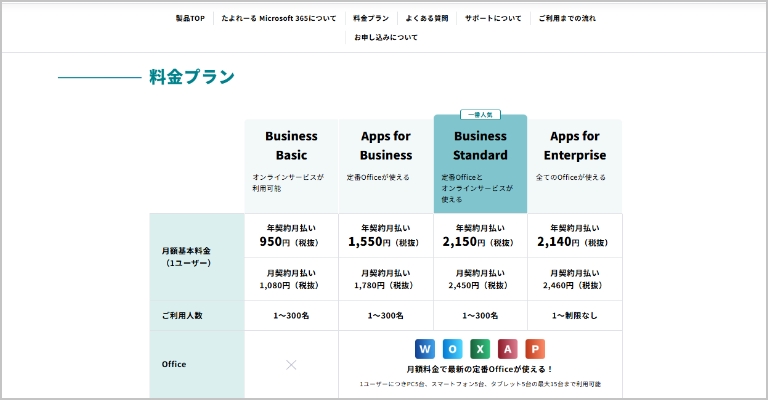The height and width of the screenshot is (400, 768).
Task: Open お申し込みについて navigation link
Action: (x=386, y=37)
